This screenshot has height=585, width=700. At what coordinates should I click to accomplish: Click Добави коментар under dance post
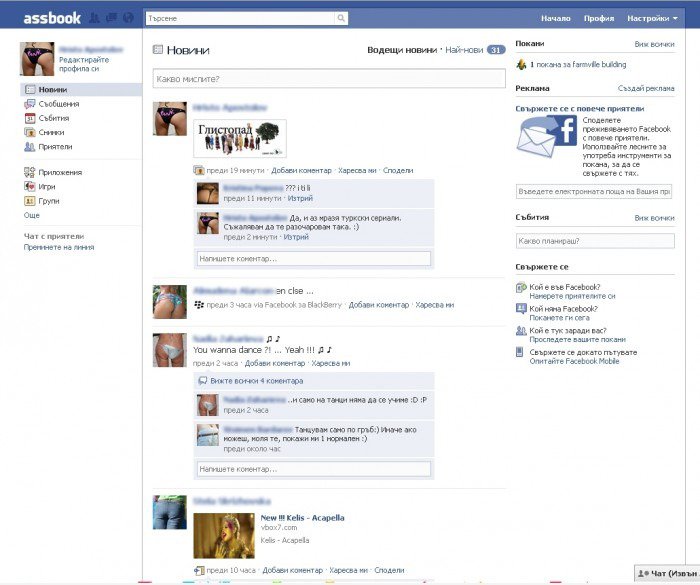pyautogui.click(x=275, y=364)
